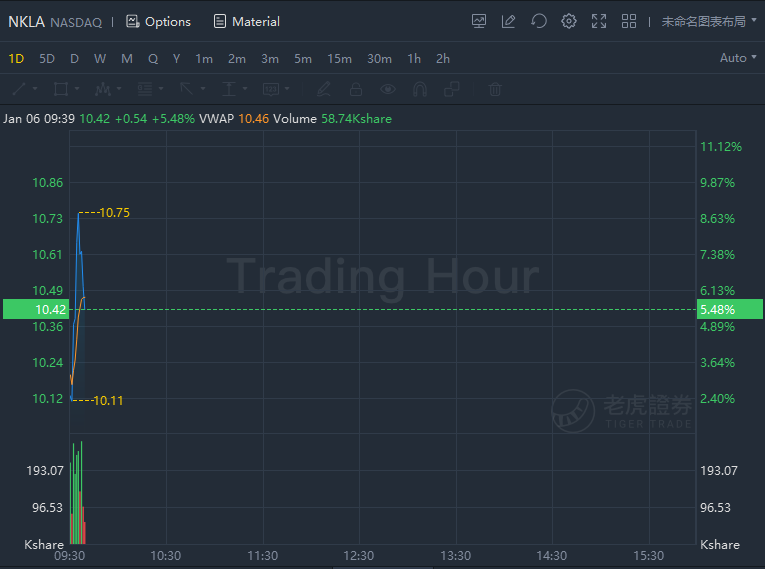This screenshot has height=569, width=765.
Task: Toggle the lock drawings icon
Action: pyautogui.click(x=356, y=89)
